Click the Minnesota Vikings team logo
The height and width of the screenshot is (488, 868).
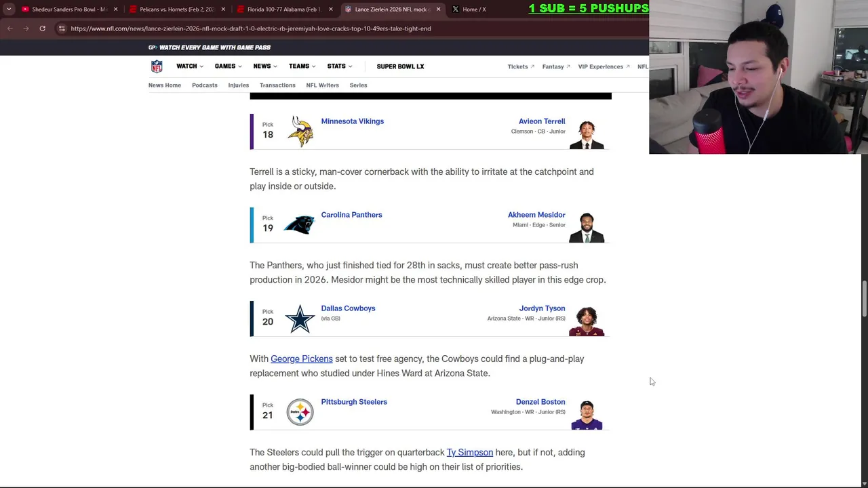300,131
